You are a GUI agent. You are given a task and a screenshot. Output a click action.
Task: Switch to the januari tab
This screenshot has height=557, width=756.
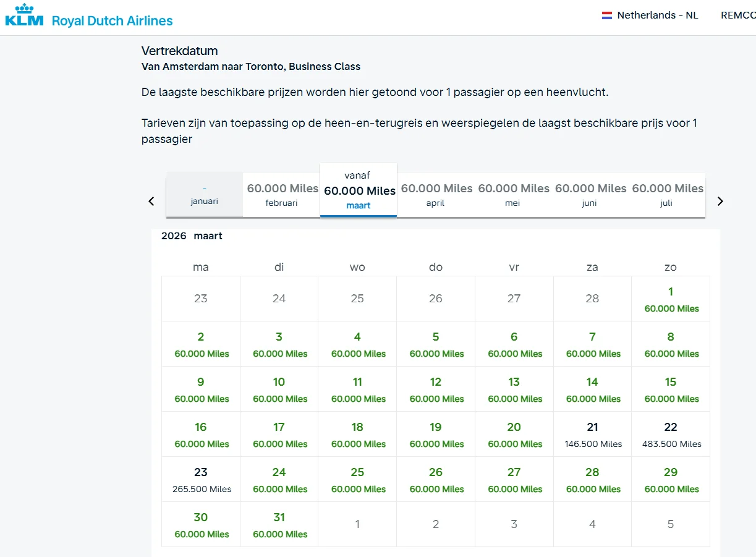(204, 195)
